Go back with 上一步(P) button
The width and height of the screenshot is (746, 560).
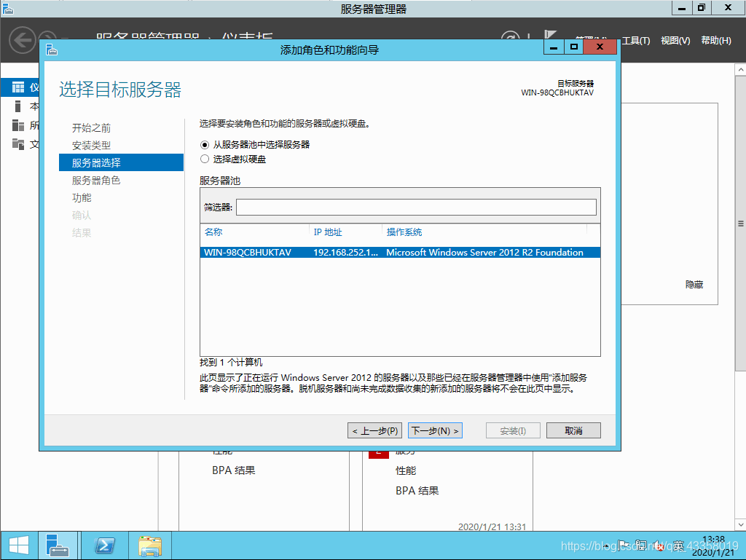coord(375,430)
